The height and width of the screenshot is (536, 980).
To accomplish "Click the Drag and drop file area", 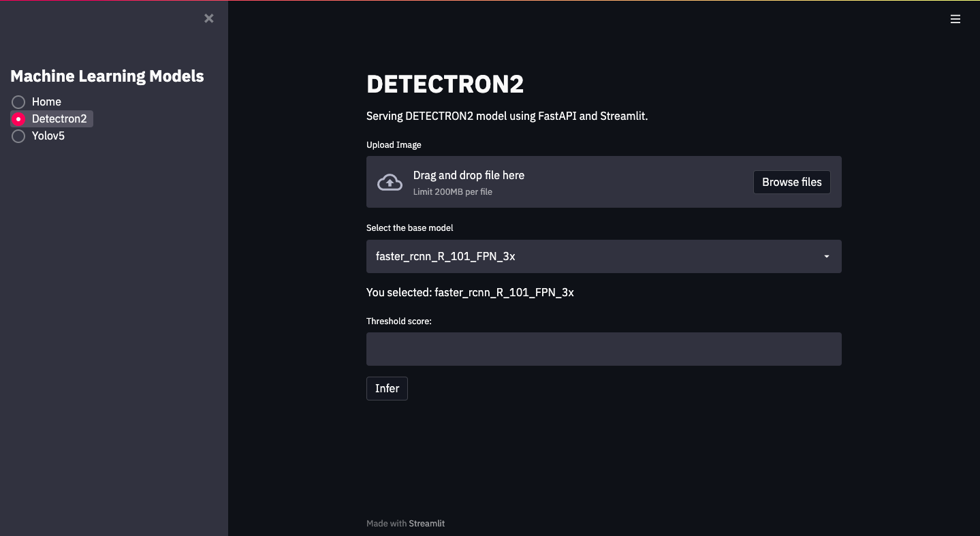I will coord(604,182).
